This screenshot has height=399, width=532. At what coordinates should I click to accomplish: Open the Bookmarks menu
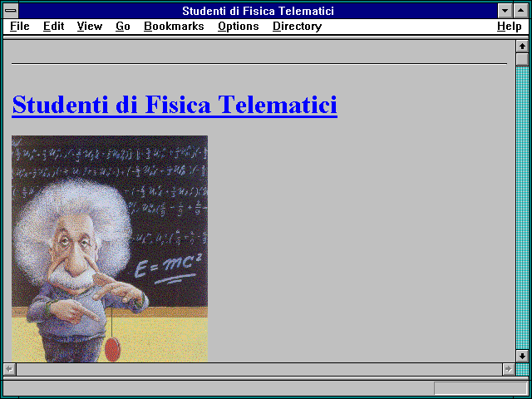coord(174,26)
